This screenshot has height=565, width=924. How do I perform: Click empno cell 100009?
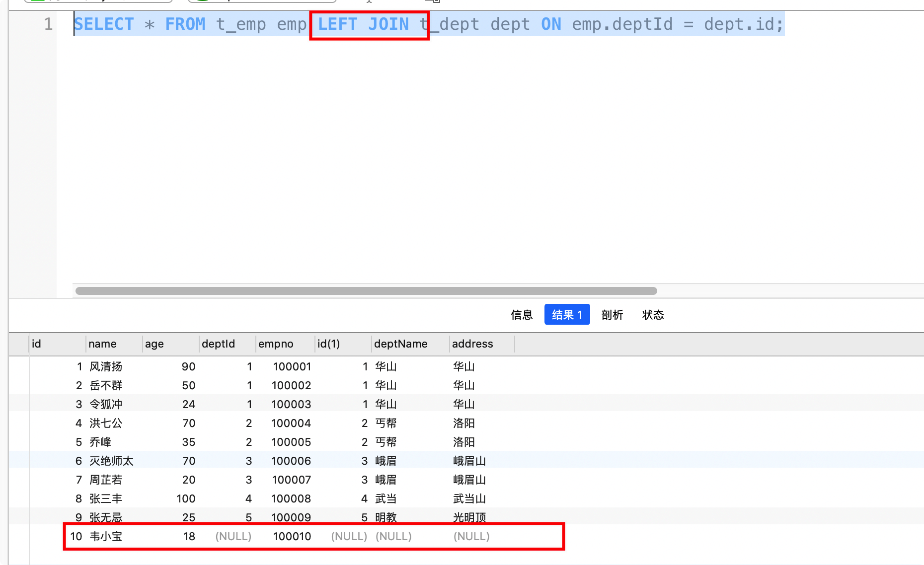[x=292, y=517]
